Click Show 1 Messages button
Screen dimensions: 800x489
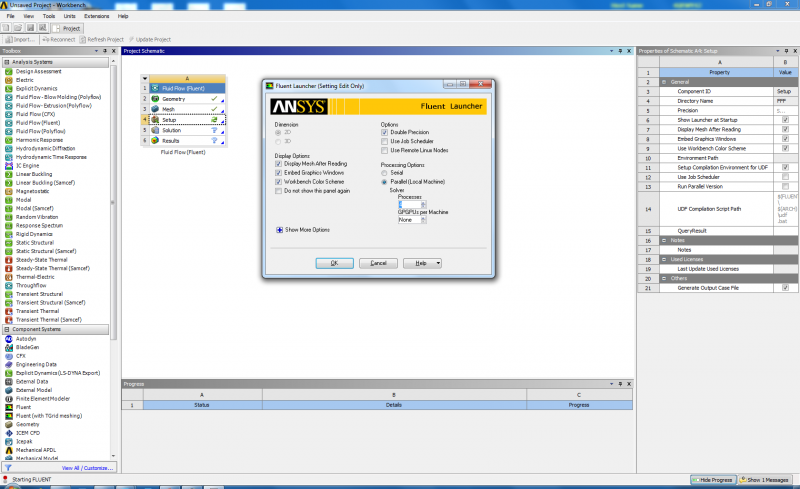pos(764,480)
